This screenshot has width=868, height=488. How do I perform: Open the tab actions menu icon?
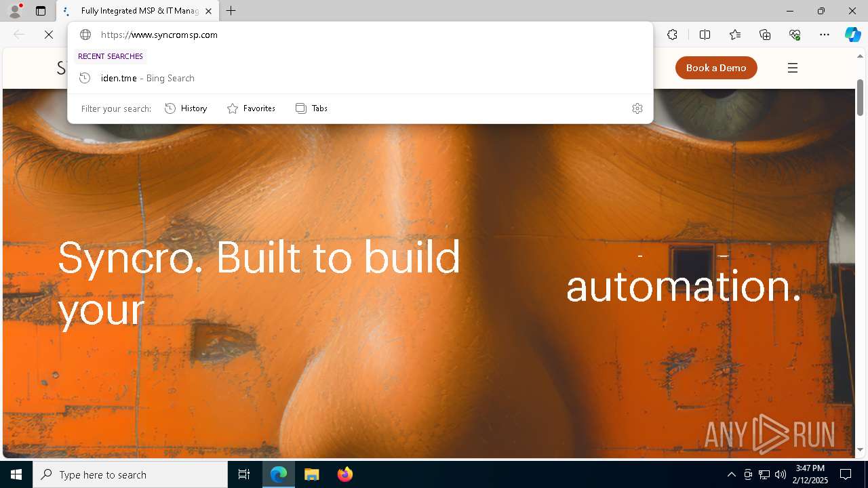click(x=41, y=11)
